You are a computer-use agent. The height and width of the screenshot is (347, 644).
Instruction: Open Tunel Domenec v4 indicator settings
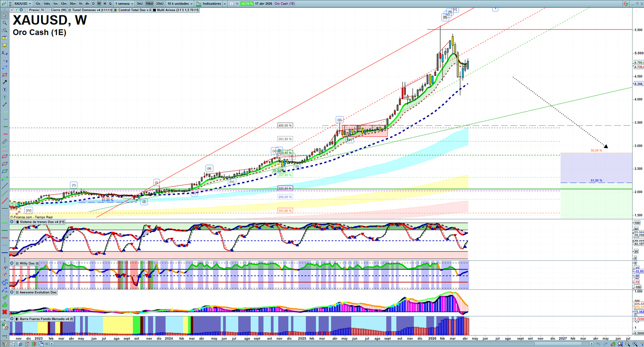pos(92,10)
